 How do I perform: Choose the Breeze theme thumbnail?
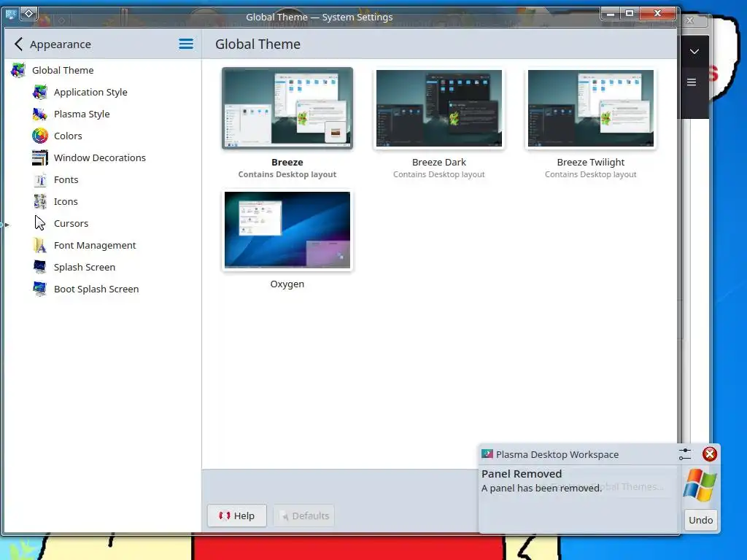pos(287,108)
